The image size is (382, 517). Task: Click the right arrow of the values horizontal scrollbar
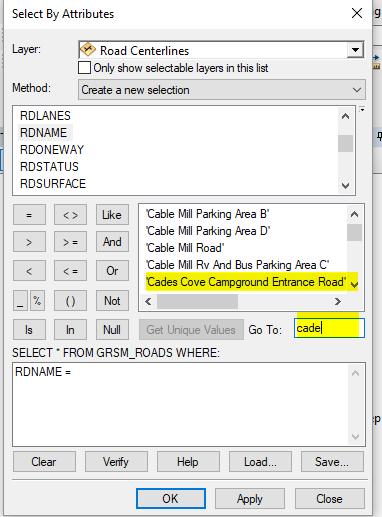[x=338, y=301]
